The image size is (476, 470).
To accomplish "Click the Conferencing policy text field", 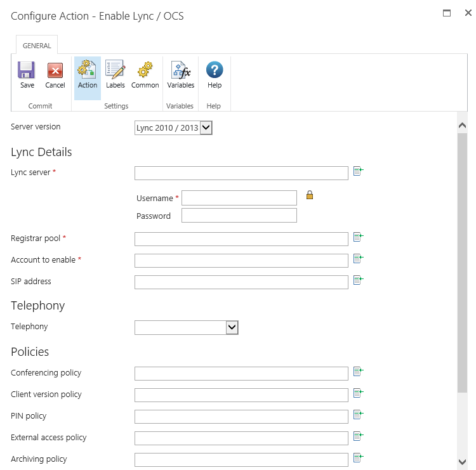I will [241, 374].
